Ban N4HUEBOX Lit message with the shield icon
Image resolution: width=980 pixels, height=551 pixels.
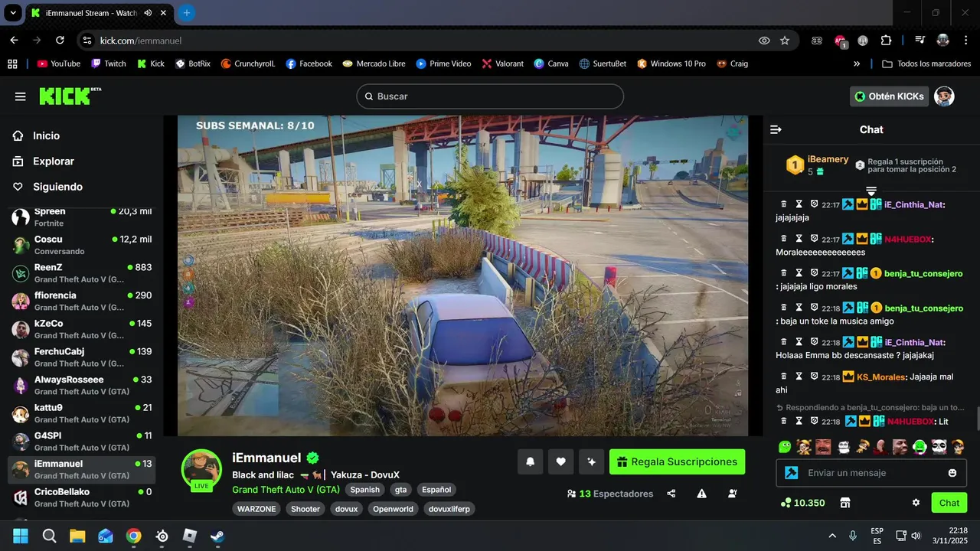814,421
